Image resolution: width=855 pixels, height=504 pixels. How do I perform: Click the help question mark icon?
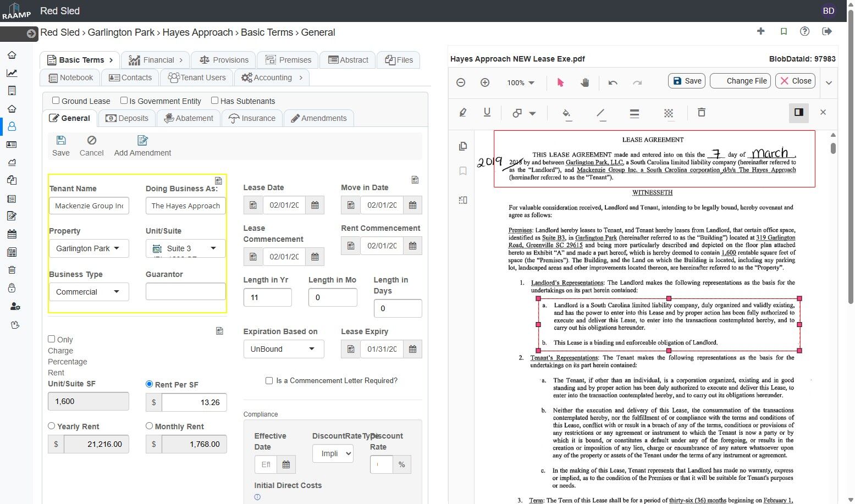coord(804,31)
